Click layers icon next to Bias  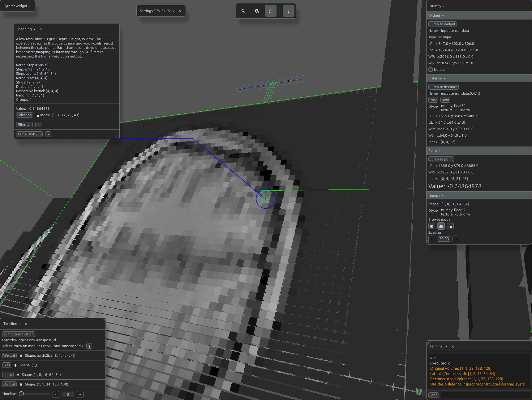click(15, 365)
